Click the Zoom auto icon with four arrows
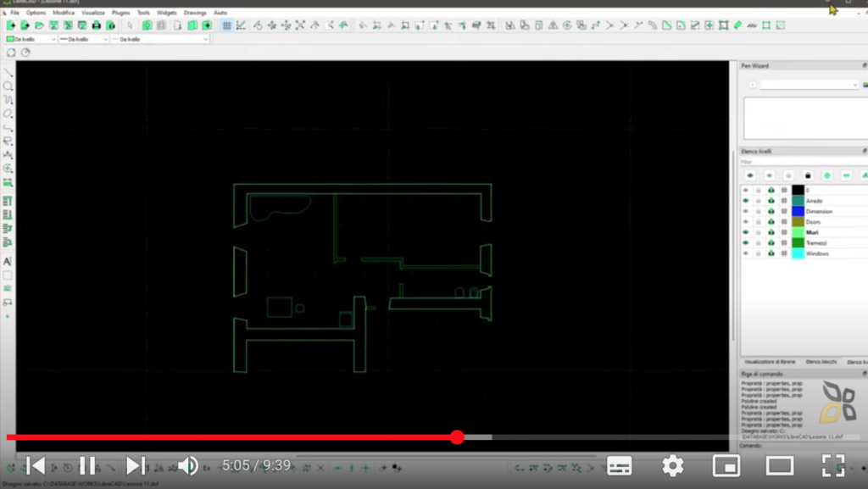Image resolution: width=868 pixels, height=489 pixels. [x=300, y=25]
